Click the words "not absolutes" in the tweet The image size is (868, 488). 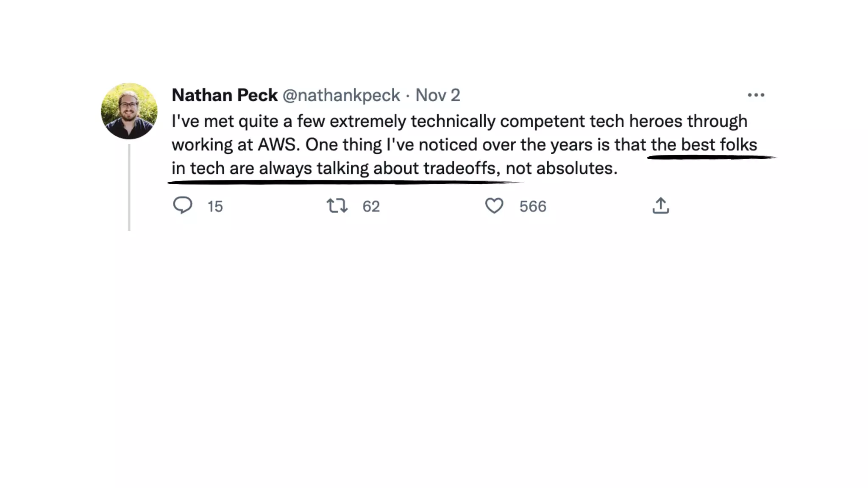point(561,168)
